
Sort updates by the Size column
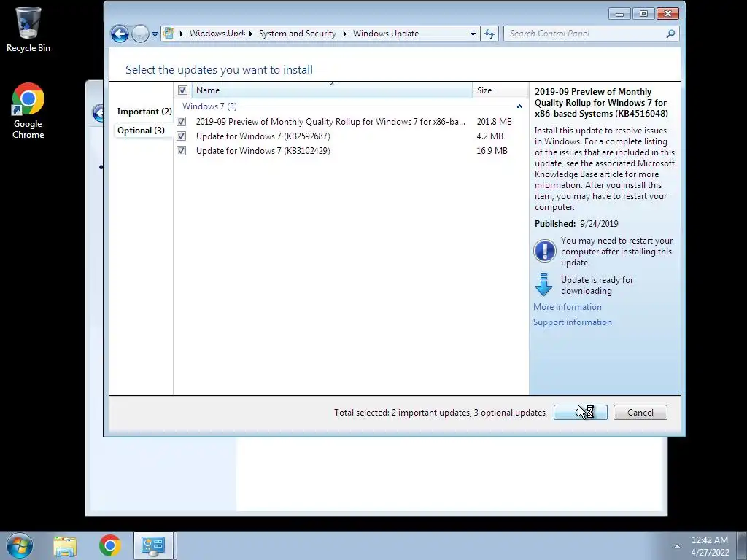click(x=500, y=90)
